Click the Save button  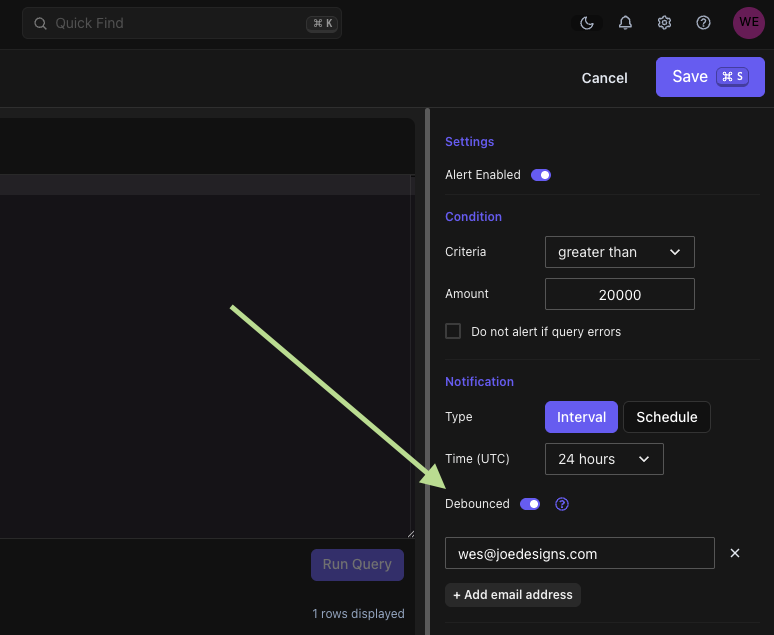click(709, 77)
